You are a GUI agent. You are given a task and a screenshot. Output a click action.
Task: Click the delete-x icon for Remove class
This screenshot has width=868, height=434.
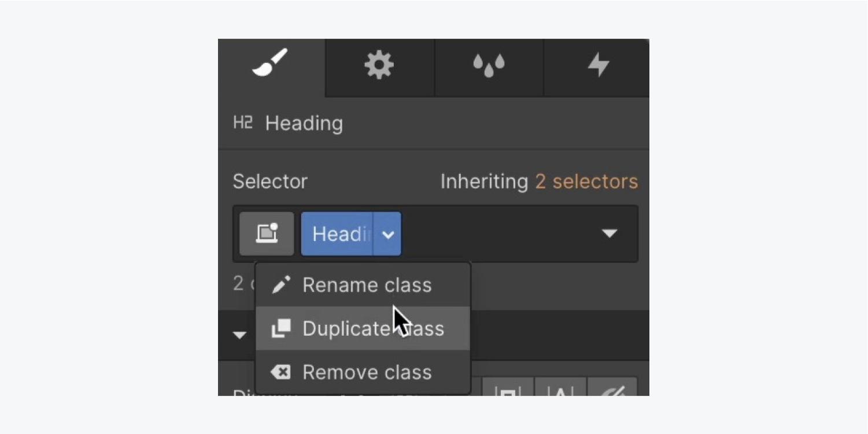281,372
